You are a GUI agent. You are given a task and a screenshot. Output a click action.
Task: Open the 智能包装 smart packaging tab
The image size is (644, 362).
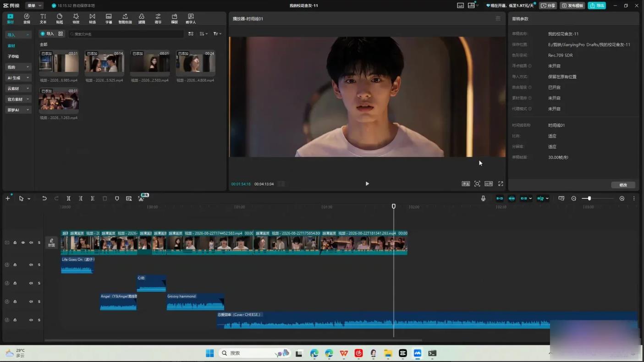[125, 18]
